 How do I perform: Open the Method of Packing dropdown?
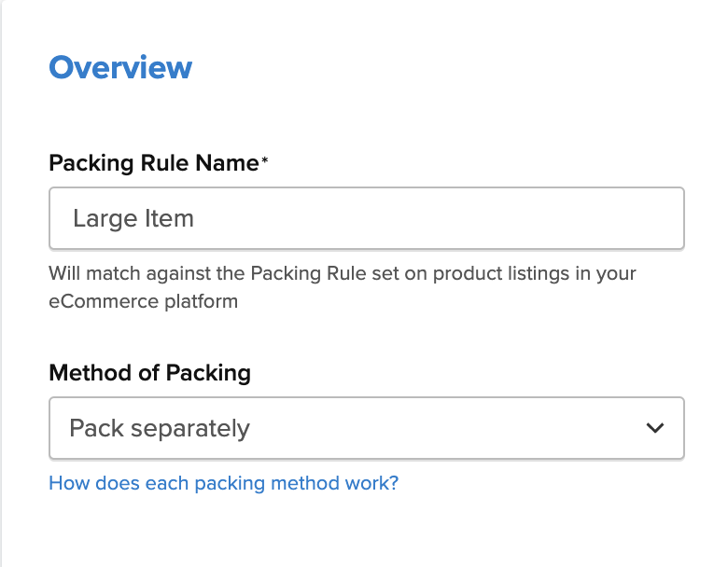[366, 428]
